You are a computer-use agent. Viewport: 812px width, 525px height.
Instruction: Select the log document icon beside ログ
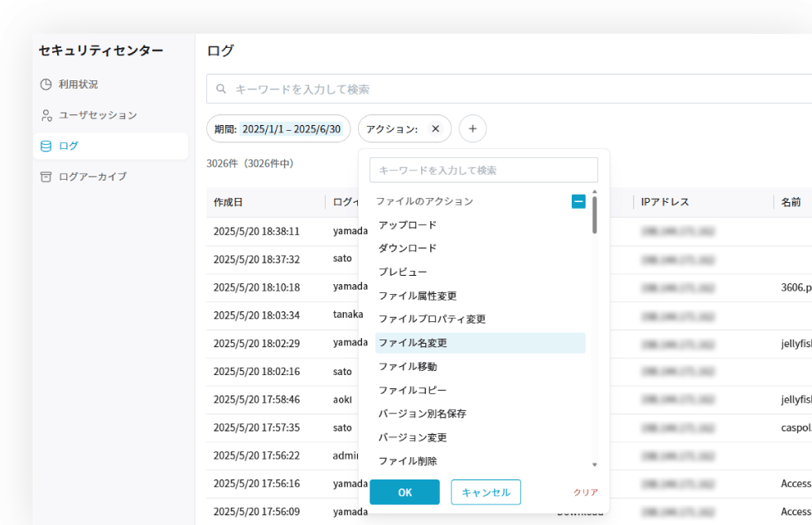pos(47,146)
